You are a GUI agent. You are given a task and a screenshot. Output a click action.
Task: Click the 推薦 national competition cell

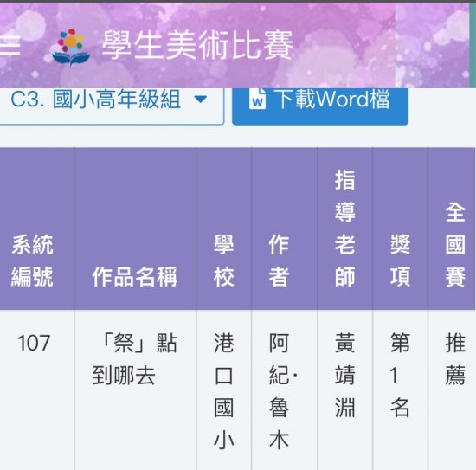(x=455, y=359)
